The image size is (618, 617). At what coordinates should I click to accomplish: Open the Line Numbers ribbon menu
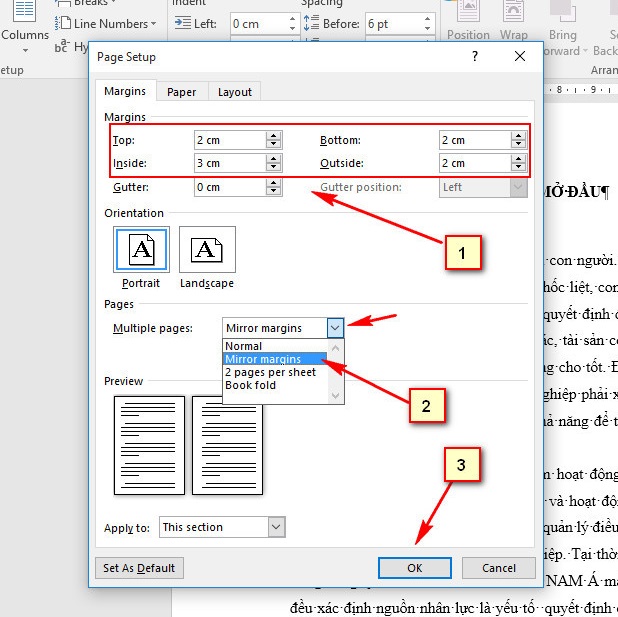pos(114,23)
